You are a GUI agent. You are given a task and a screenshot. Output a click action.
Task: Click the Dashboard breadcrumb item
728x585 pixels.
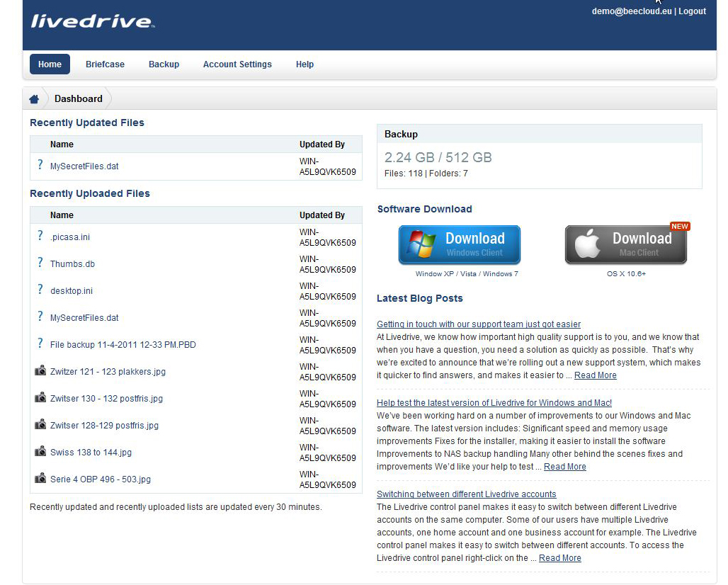click(x=79, y=99)
